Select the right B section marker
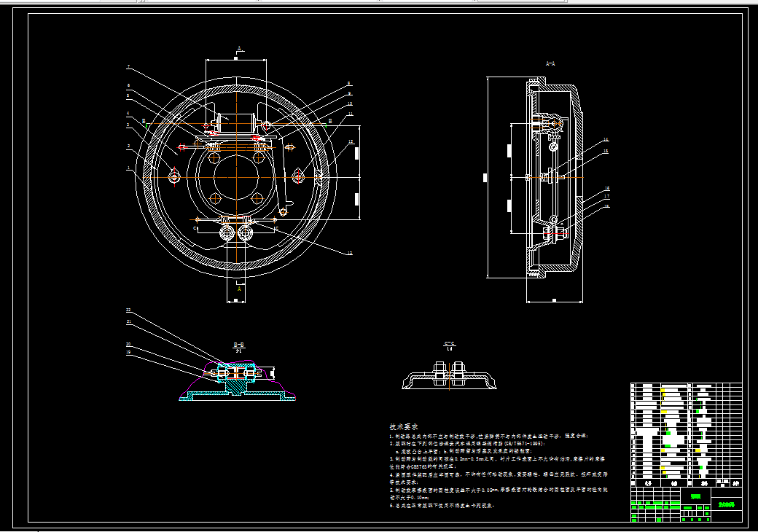 [x=330, y=121]
